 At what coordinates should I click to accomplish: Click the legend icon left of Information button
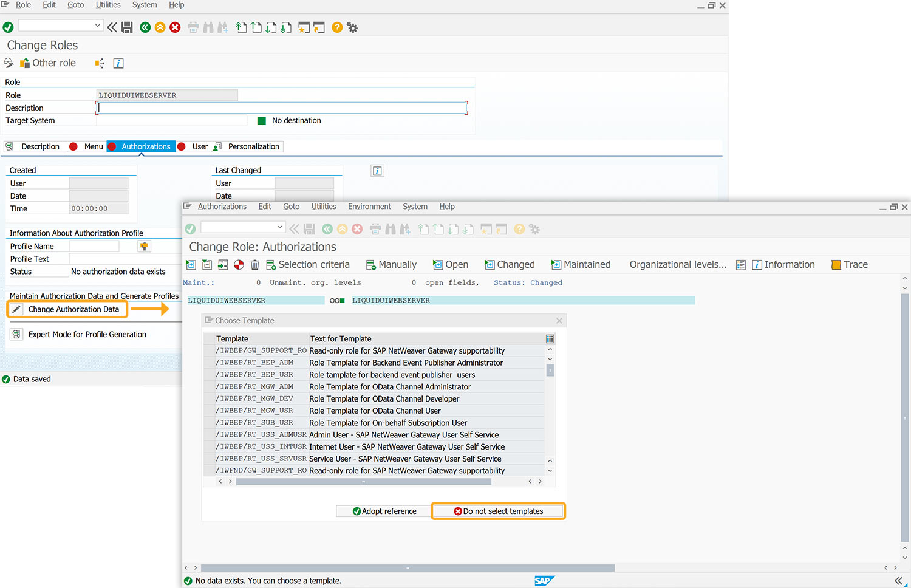point(741,265)
